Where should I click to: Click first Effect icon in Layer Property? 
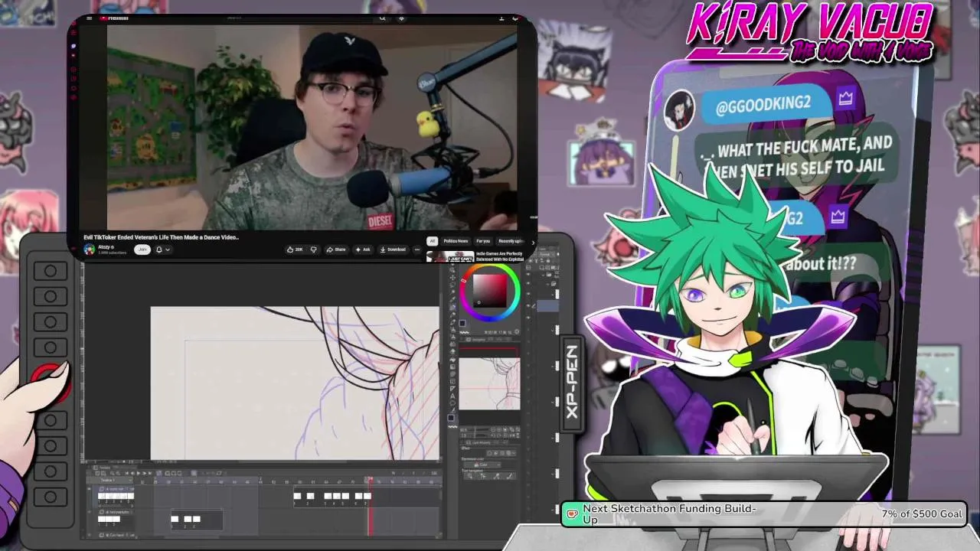point(489,453)
